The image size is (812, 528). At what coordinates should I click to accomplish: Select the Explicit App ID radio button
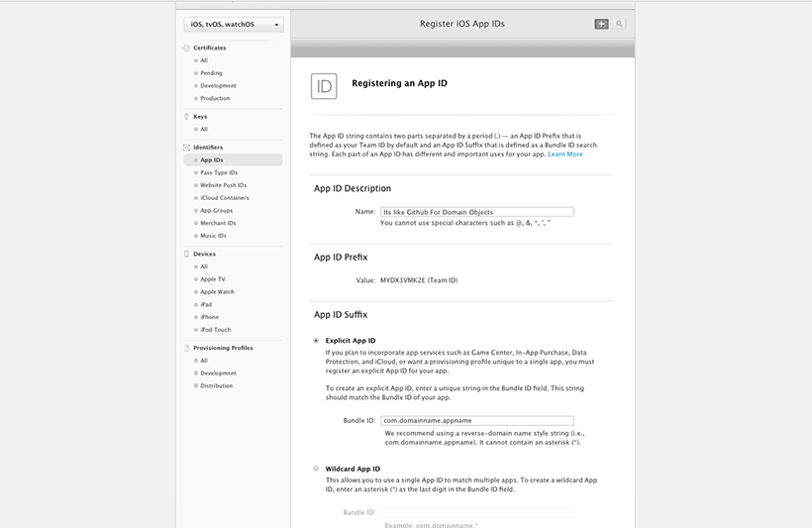click(x=316, y=341)
